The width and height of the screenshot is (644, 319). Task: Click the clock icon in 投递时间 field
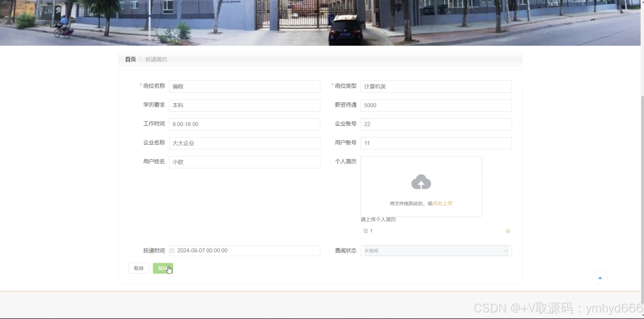click(172, 251)
